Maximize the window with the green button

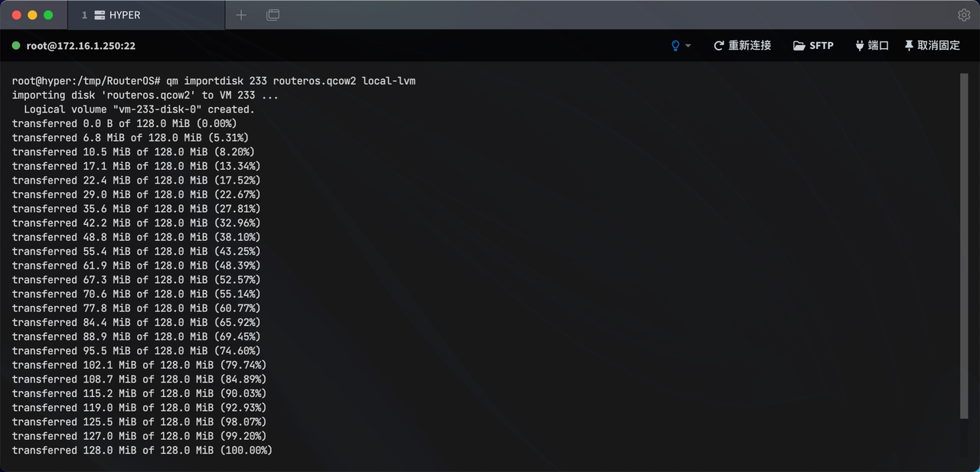tap(49, 15)
